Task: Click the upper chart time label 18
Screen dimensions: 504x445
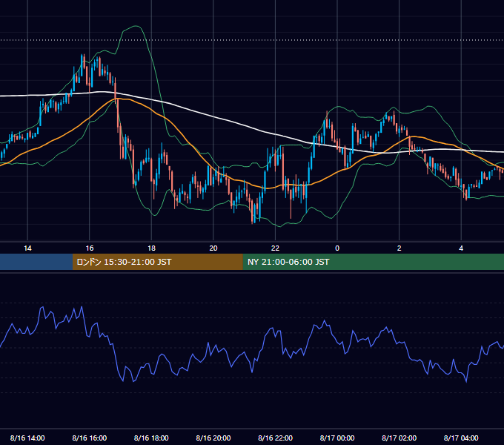Action: click(x=151, y=248)
